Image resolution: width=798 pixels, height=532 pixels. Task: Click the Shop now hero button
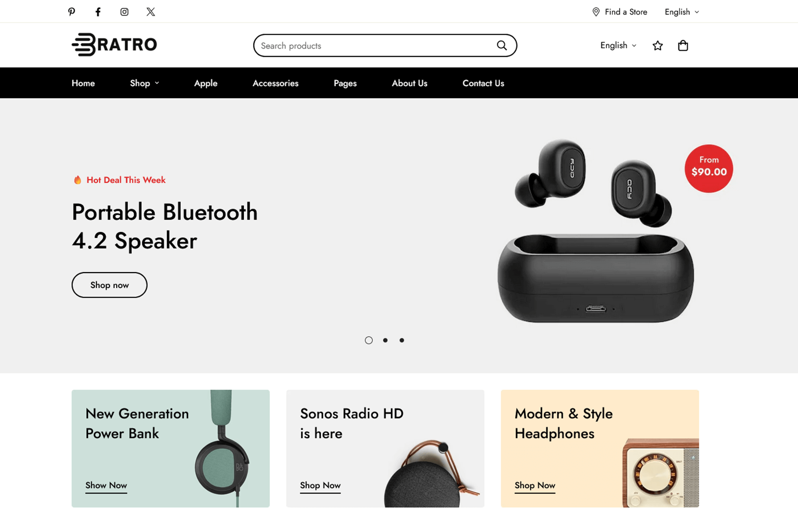point(109,285)
